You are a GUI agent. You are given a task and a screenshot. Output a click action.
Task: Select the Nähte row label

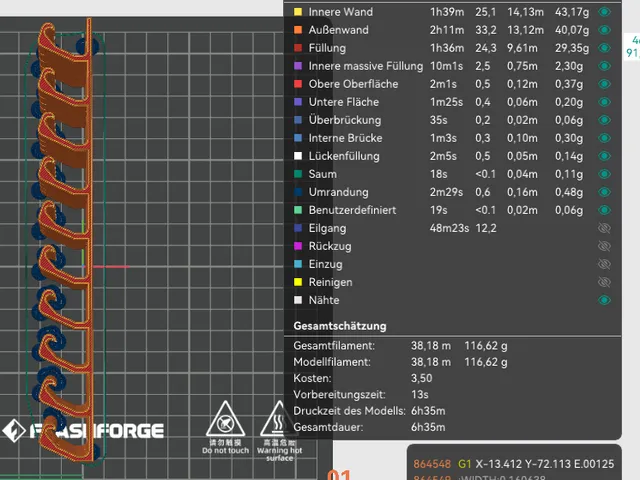[x=324, y=300]
